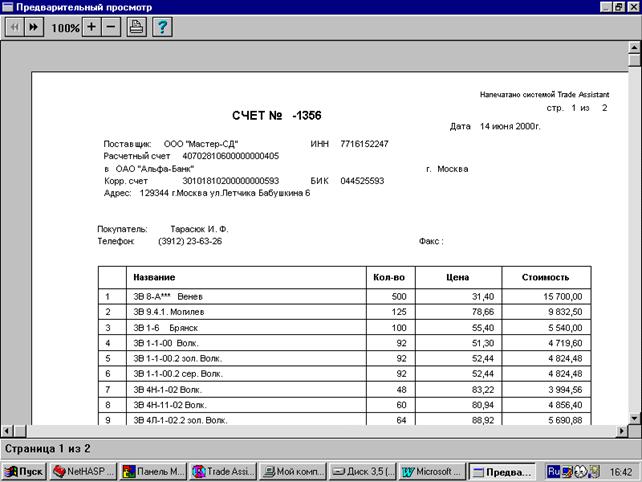Image resolution: width=642 pixels, height=482 pixels.
Task: Click the 100% zoom level indicator
Action: click(66, 28)
